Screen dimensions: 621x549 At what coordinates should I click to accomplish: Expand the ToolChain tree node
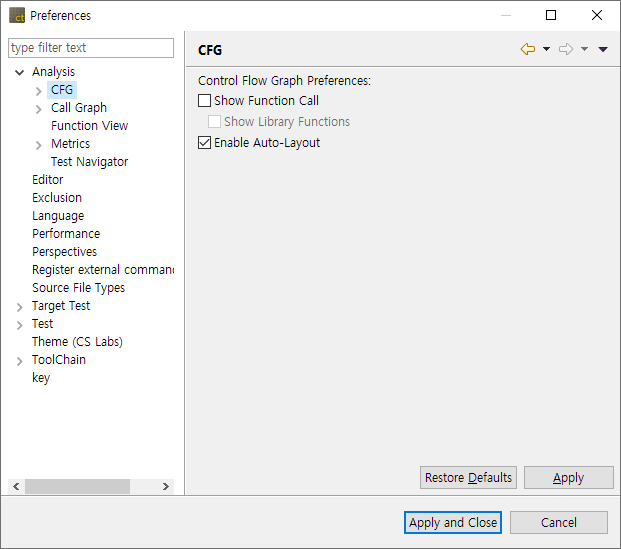20,360
